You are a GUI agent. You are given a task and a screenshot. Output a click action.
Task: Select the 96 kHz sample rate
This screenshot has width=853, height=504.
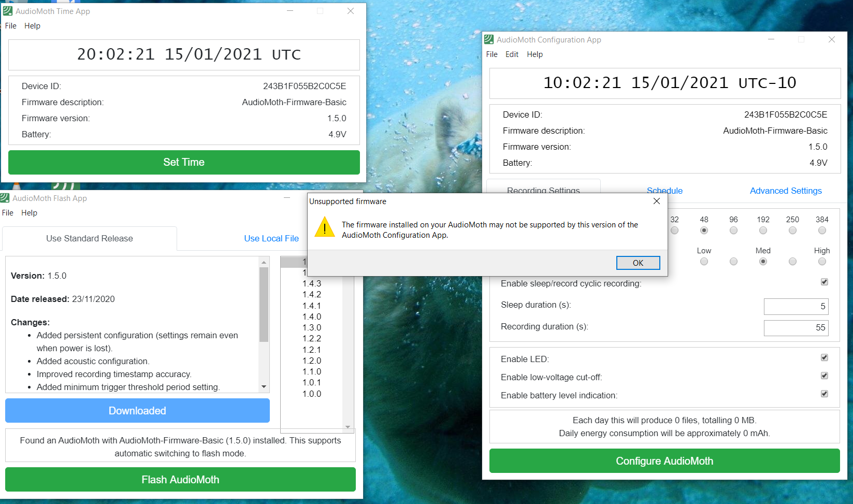pos(733,231)
